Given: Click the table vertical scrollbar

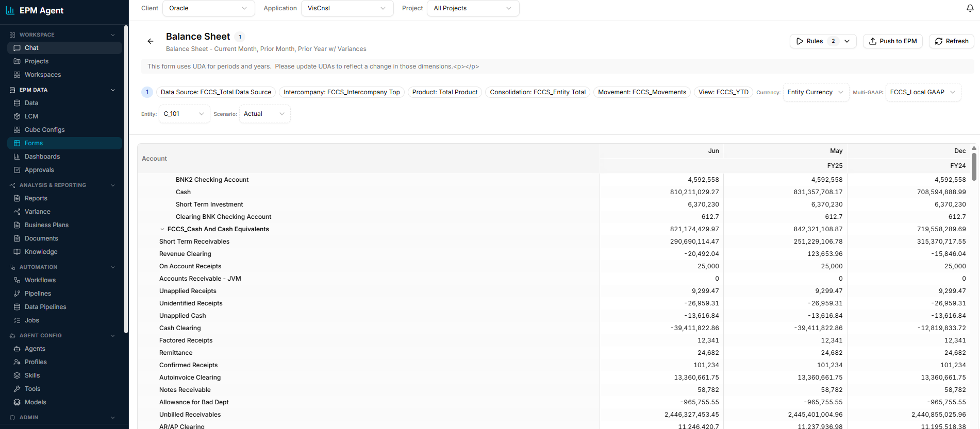Looking at the screenshot, I should click(974, 167).
